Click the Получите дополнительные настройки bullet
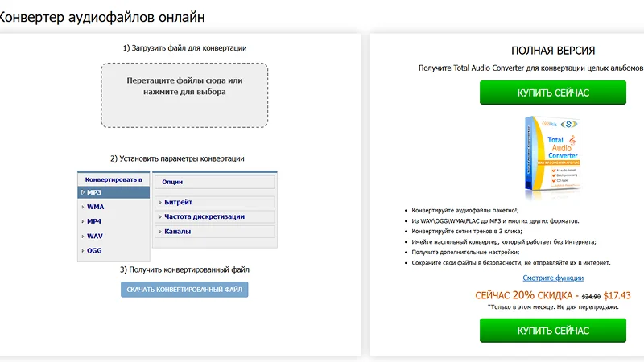This screenshot has width=644, height=362. (x=465, y=252)
